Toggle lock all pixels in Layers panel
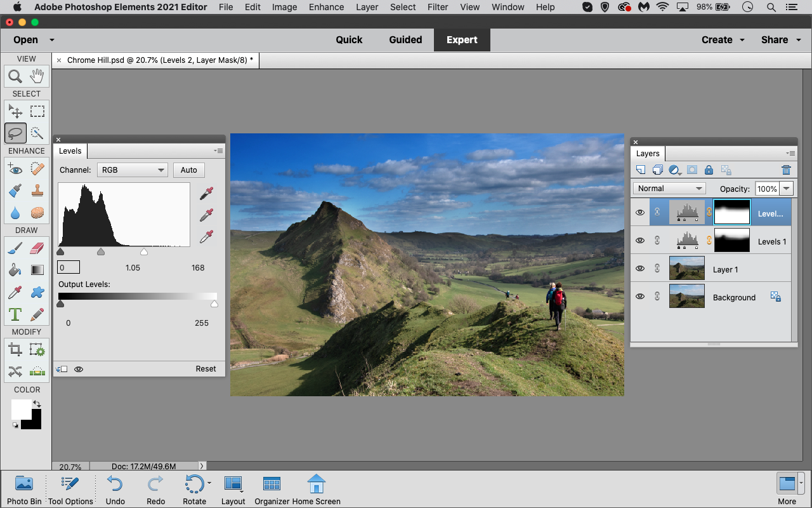The image size is (812, 508). [x=709, y=170]
